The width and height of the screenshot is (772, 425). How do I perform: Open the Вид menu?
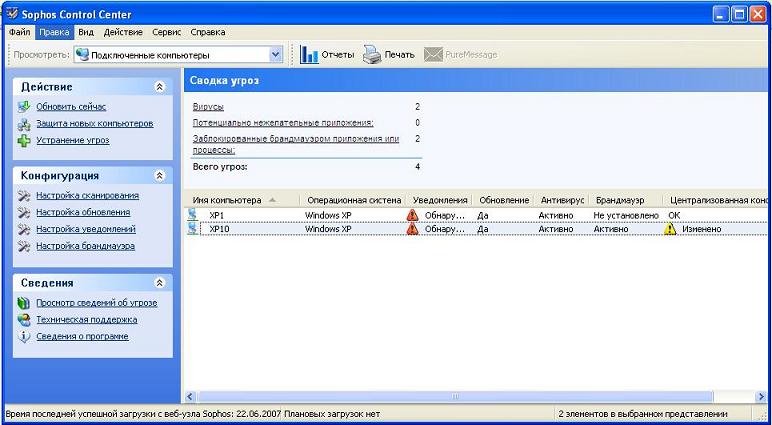(x=86, y=32)
